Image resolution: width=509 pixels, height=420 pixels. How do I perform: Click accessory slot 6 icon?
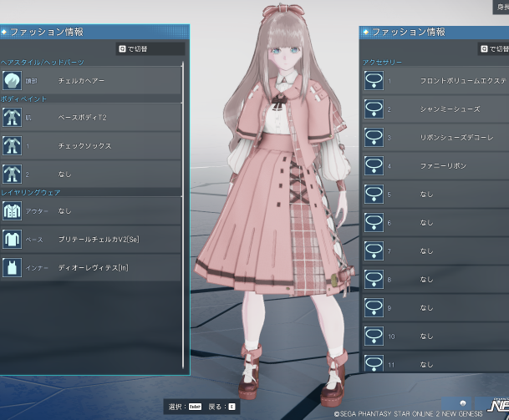click(x=374, y=222)
